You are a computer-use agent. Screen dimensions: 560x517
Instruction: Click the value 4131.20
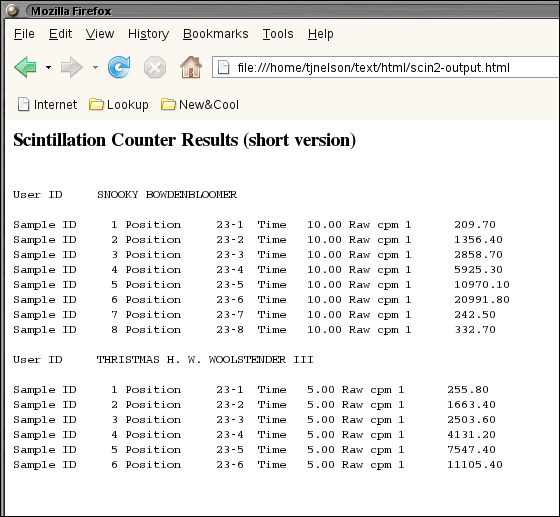[x=471, y=435]
